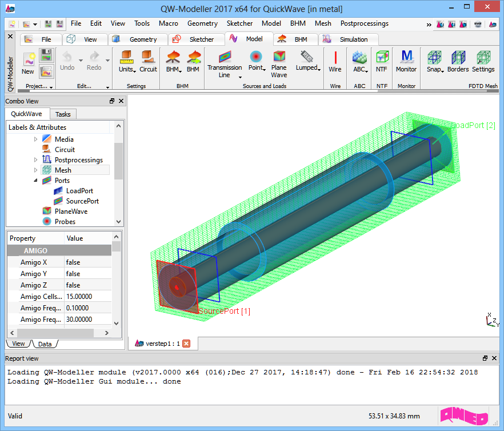Click the Monitor icon in ribbon
Viewport: 504px width, 431px height.
click(x=406, y=58)
